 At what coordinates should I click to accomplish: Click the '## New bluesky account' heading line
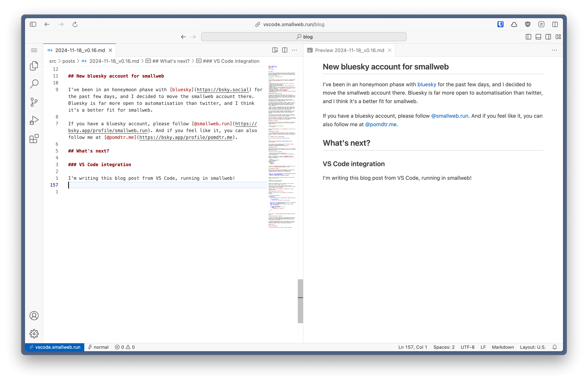[x=116, y=76]
